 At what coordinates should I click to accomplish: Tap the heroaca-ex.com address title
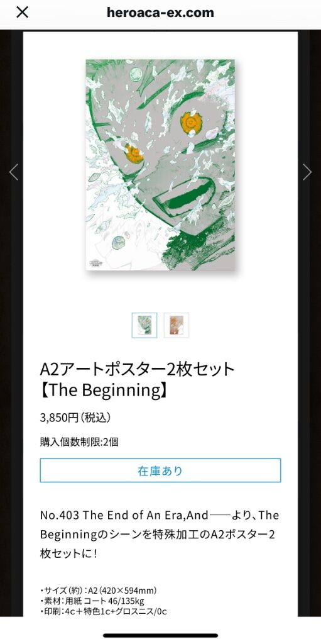tap(160, 13)
